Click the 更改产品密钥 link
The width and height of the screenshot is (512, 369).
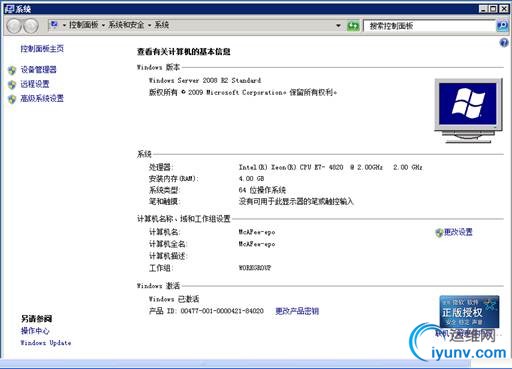297,311
